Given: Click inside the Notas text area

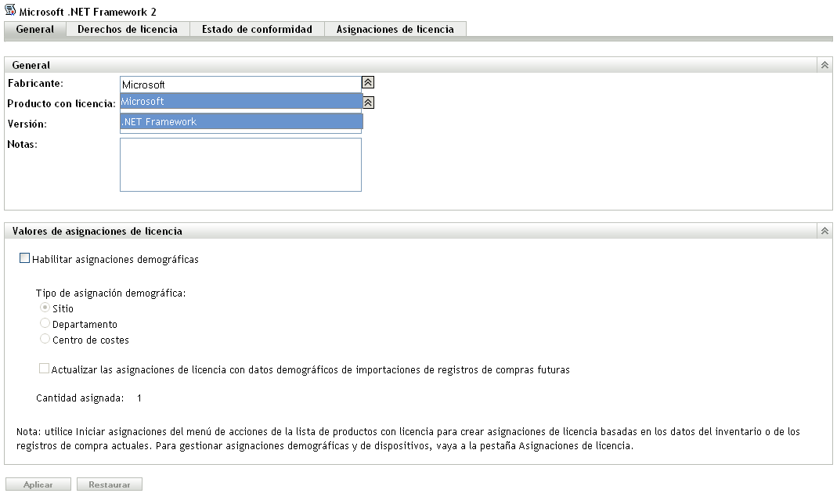Looking at the screenshot, I should tap(240, 165).
